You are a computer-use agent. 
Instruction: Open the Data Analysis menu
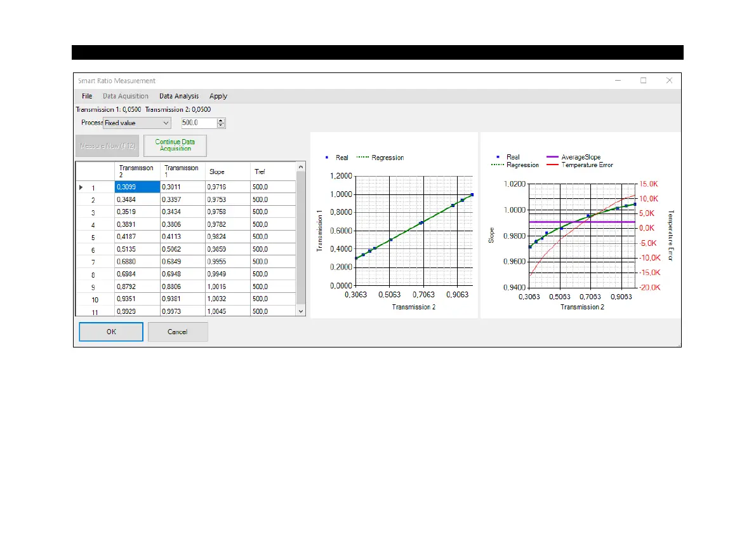[179, 96]
